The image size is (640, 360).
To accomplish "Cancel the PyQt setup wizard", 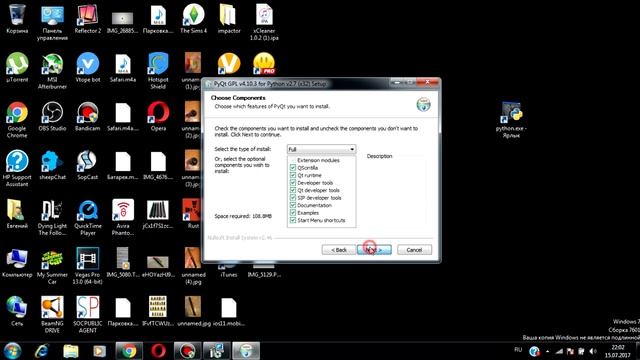I will (x=414, y=250).
